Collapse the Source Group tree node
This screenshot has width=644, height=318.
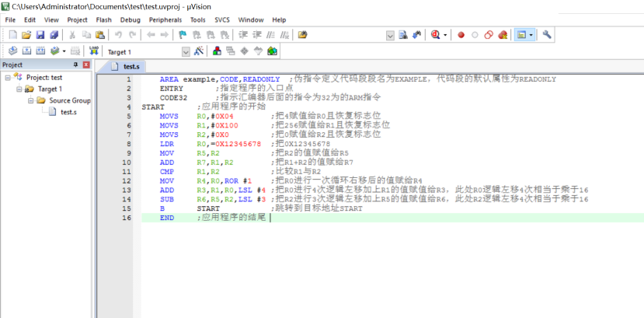pos(30,100)
